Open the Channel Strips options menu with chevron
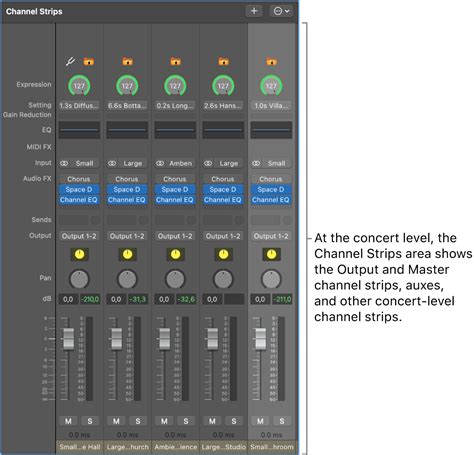 click(281, 11)
